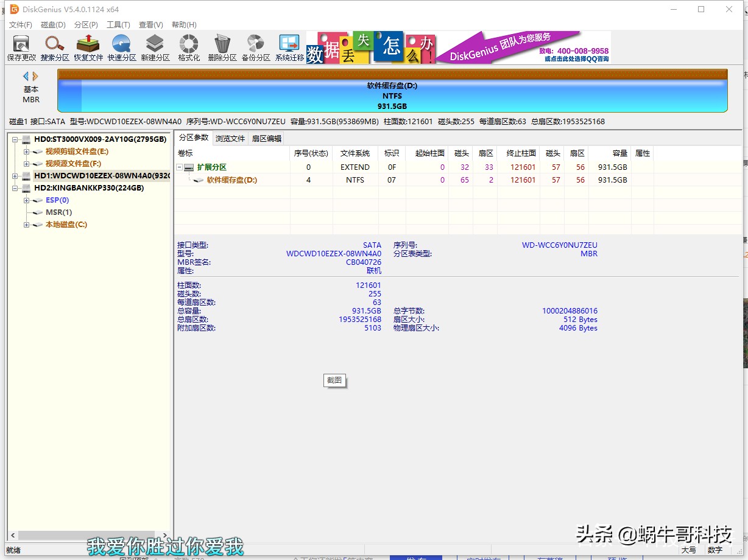
Task: Collapse the HD0:ST3000VX009 disk node
Action: (x=15, y=139)
